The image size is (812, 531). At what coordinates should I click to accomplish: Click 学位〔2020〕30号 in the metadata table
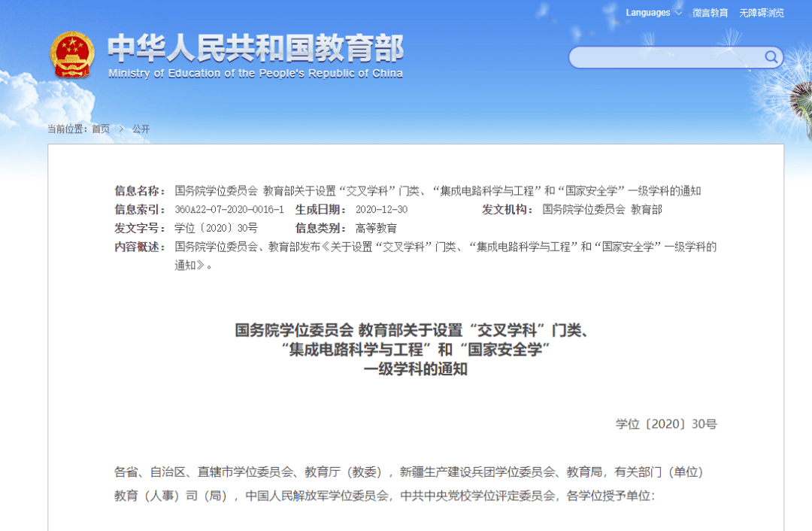[x=216, y=229]
